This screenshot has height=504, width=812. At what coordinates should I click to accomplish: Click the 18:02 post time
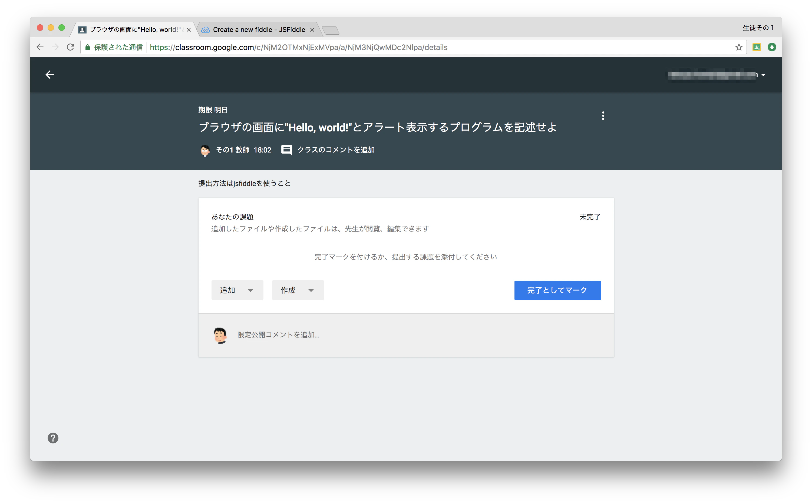click(262, 150)
